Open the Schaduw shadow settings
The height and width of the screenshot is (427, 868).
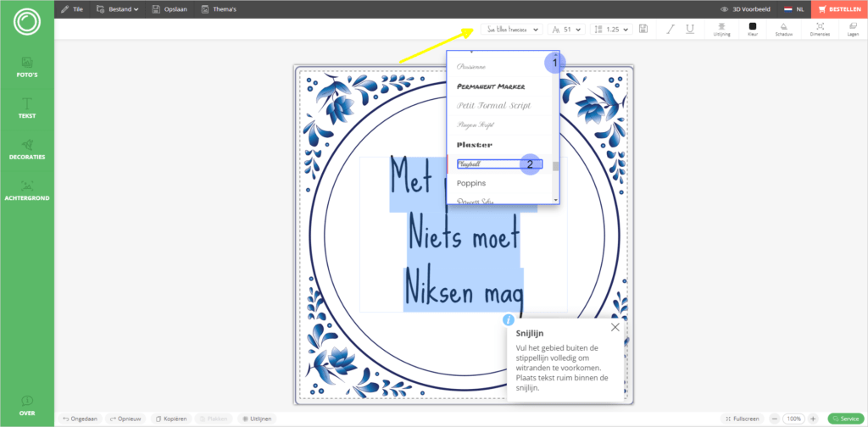pos(784,29)
